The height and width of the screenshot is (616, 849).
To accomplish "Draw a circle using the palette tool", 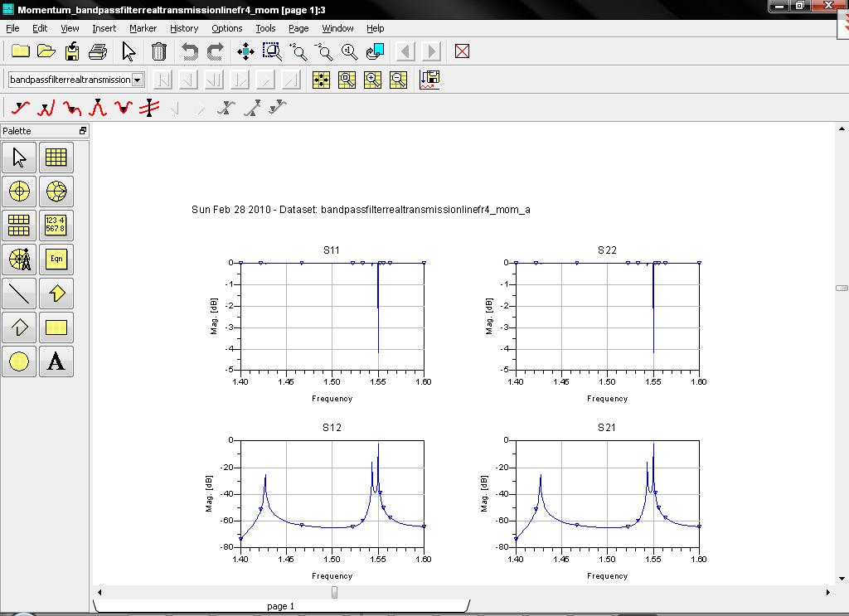I will point(19,361).
